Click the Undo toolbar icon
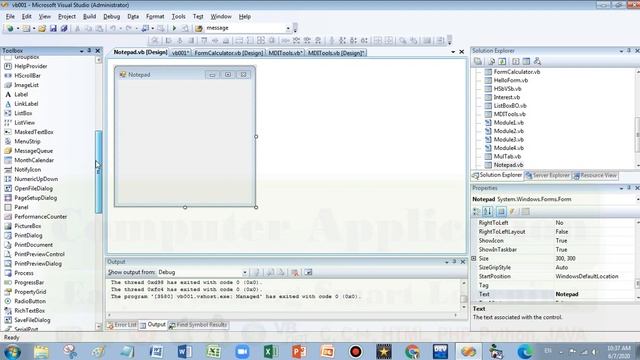This screenshot has width=640, height=360. (x=113, y=28)
